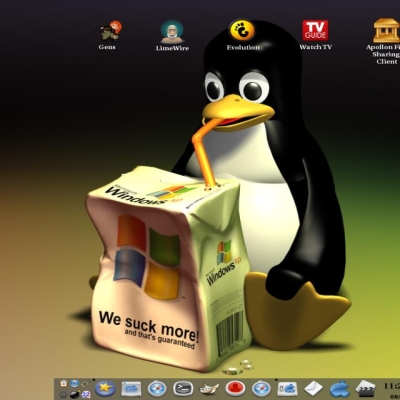Open GIMP from the dock
This screenshot has height=400, width=400.
(209, 389)
